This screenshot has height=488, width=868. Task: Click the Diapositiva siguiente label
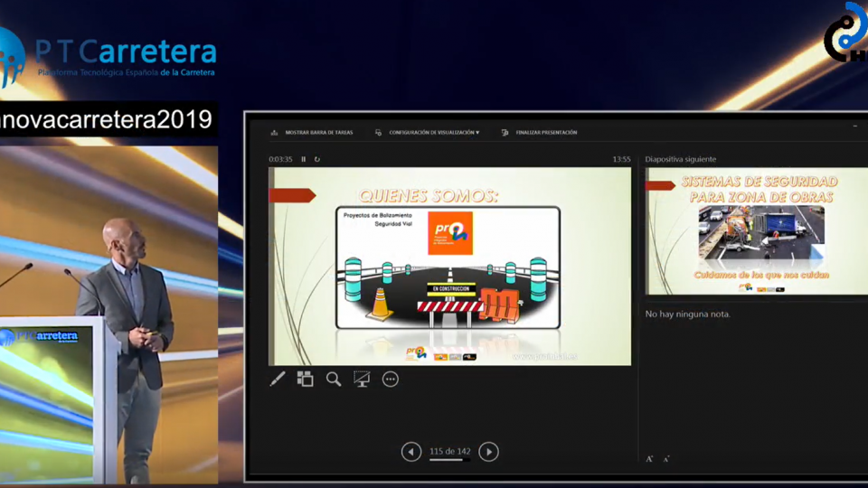680,159
